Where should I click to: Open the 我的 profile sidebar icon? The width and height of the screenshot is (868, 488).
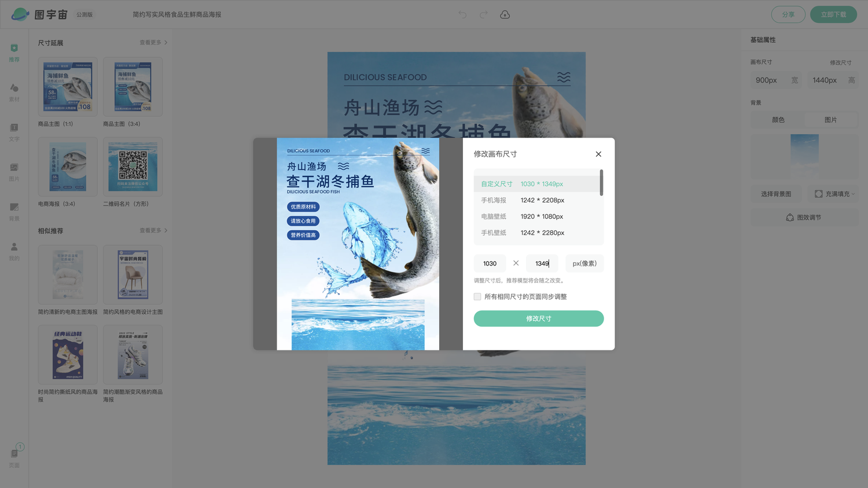coord(14,251)
